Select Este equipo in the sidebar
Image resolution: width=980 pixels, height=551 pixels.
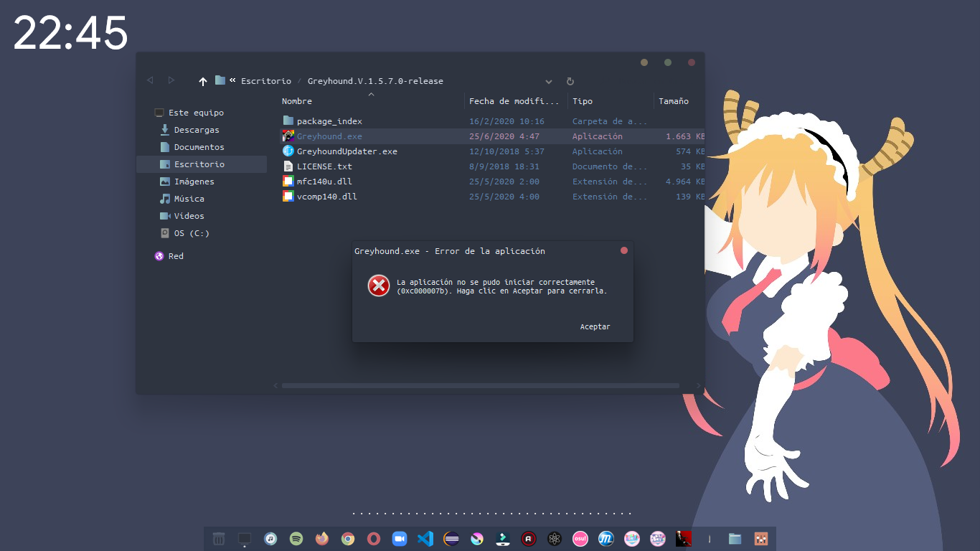[x=196, y=113]
